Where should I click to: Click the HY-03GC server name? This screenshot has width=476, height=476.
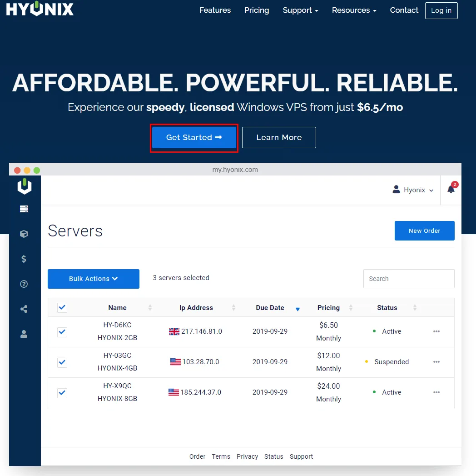[x=117, y=356]
